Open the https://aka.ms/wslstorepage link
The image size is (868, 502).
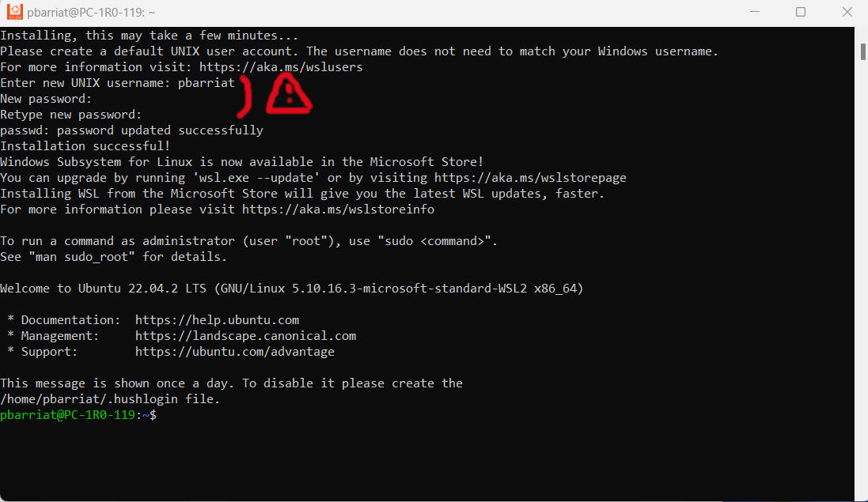(x=530, y=178)
